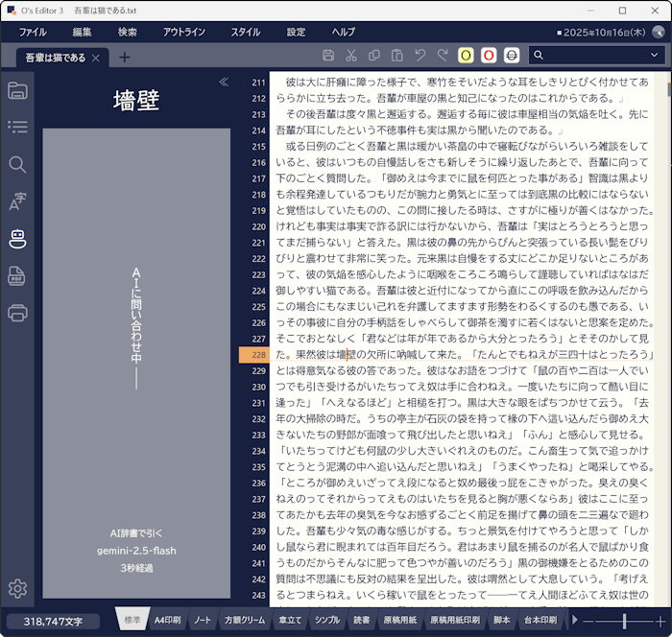This screenshot has width=672, height=637.
Task: Open the outline list panel icon
Action: coord(17,128)
